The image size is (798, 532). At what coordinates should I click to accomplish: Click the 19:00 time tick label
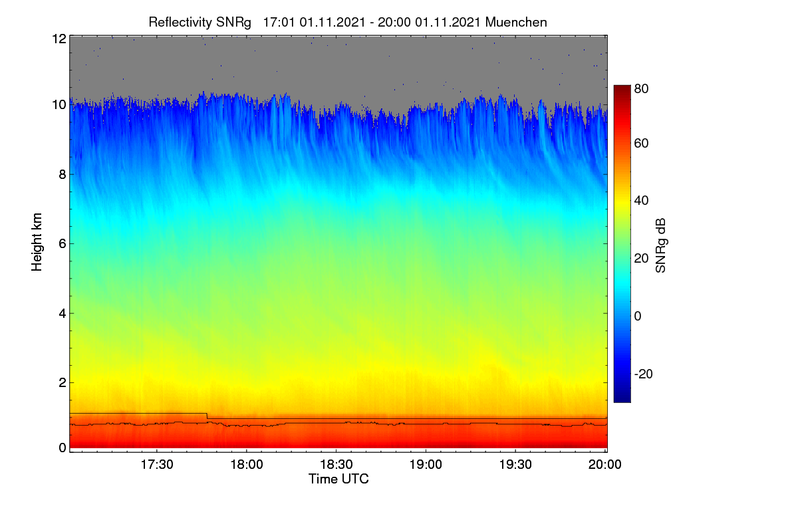coord(426,465)
